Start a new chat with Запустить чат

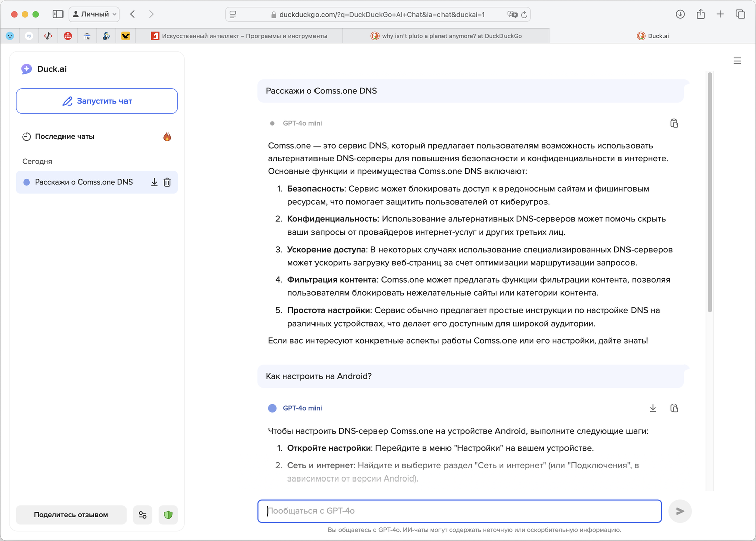tap(97, 101)
